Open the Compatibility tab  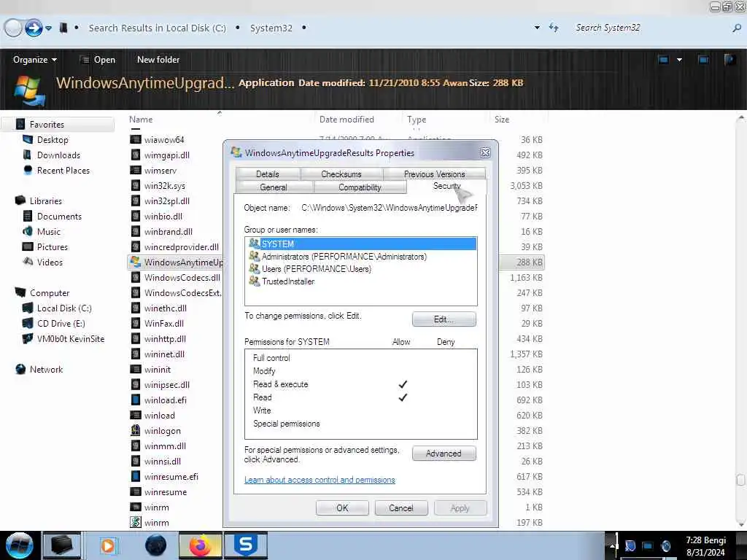[x=360, y=187]
